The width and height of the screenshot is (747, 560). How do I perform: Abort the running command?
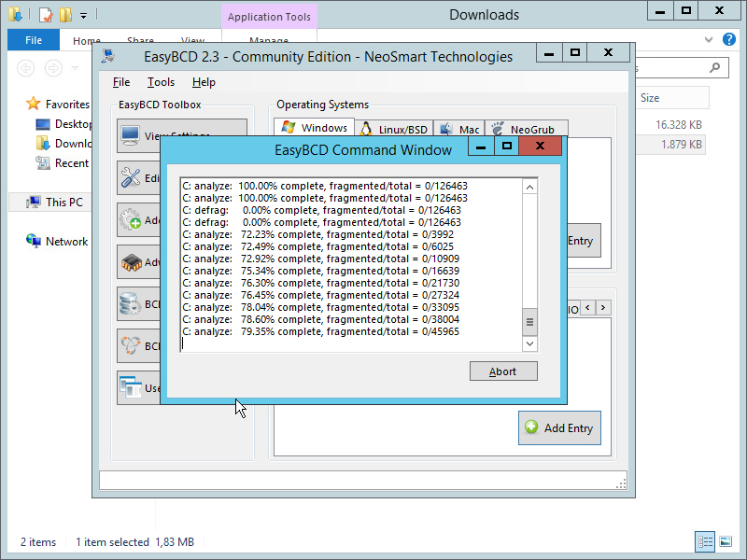(503, 371)
